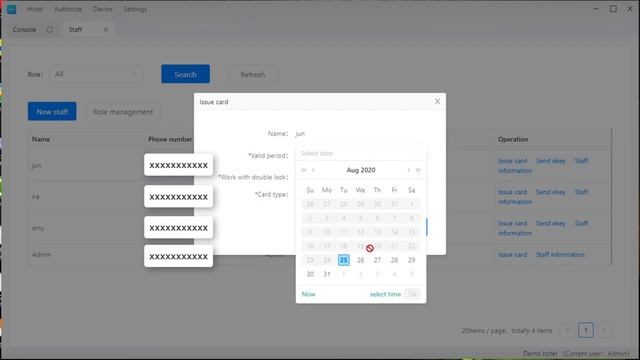The image size is (640, 360).
Task: Click the Operation column header
Action: tap(513, 139)
